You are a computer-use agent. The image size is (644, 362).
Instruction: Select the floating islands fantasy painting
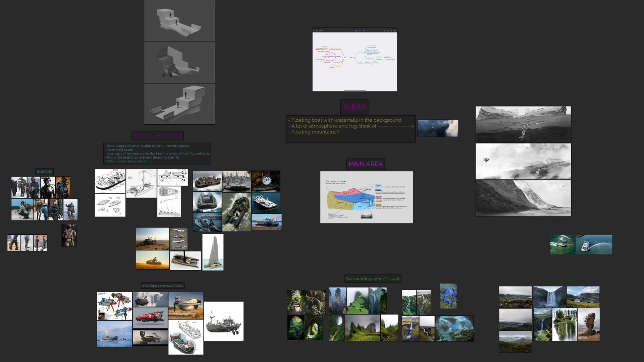click(x=454, y=328)
